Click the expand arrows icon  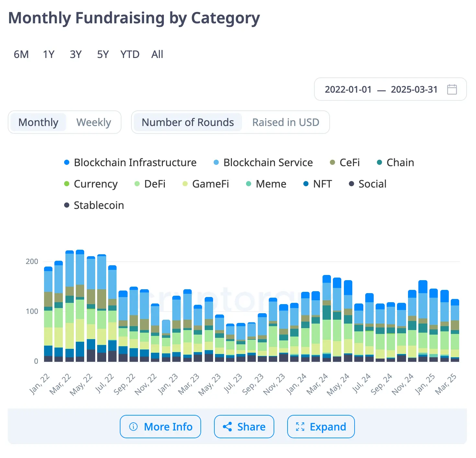point(300,427)
